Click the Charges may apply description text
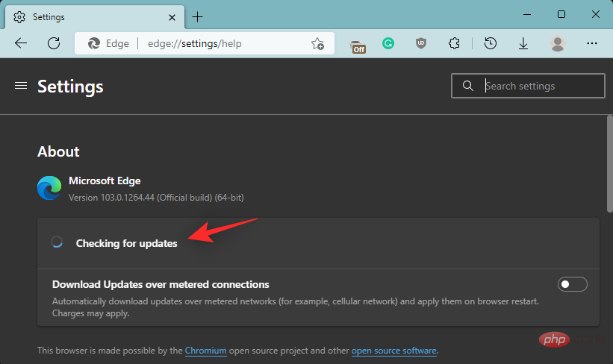613x364 pixels. click(x=90, y=313)
